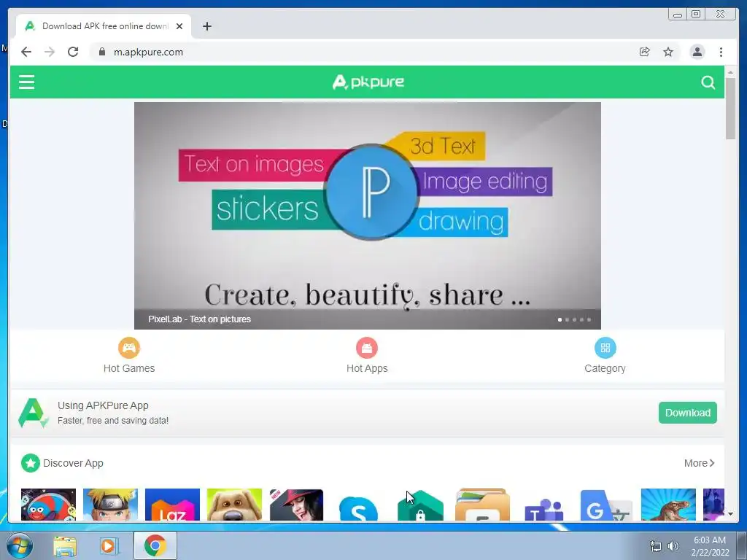
Task: Click the Hot Apps label
Action: pos(367,368)
